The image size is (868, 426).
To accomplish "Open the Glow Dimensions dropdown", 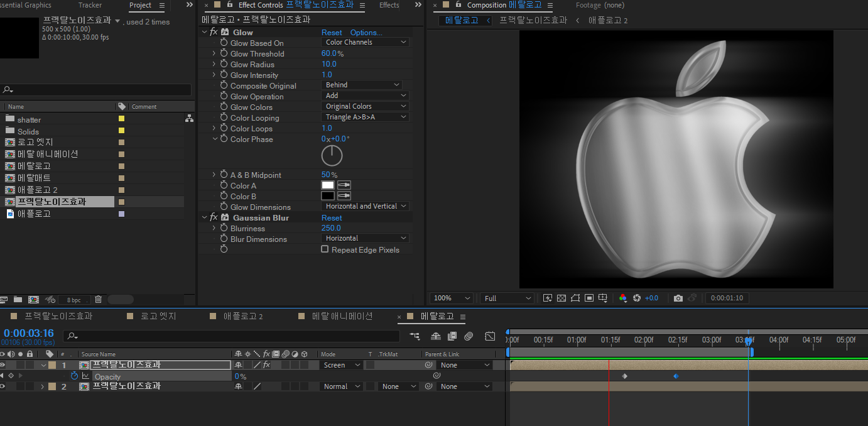I will click(365, 206).
